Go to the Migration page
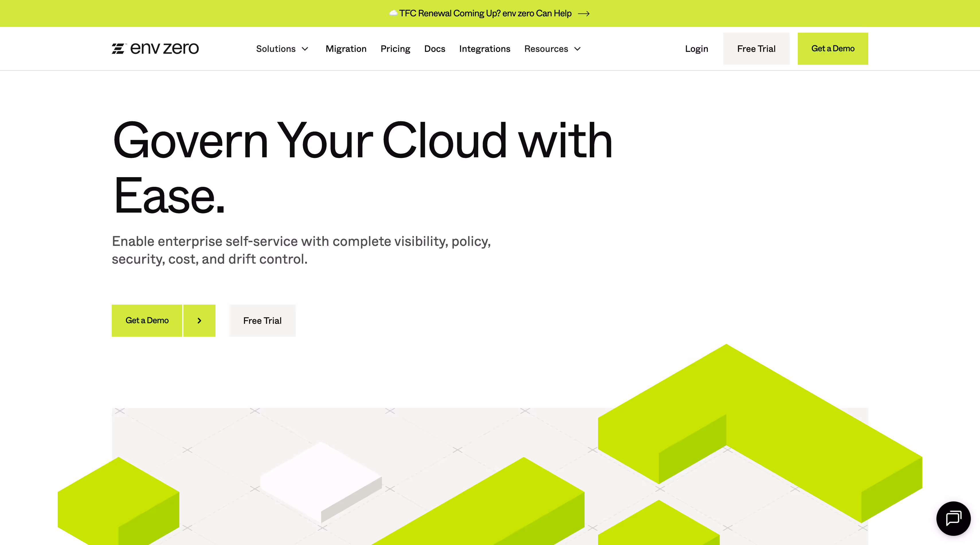Image resolution: width=980 pixels, height=545 pixels. [x=346, y=49]
